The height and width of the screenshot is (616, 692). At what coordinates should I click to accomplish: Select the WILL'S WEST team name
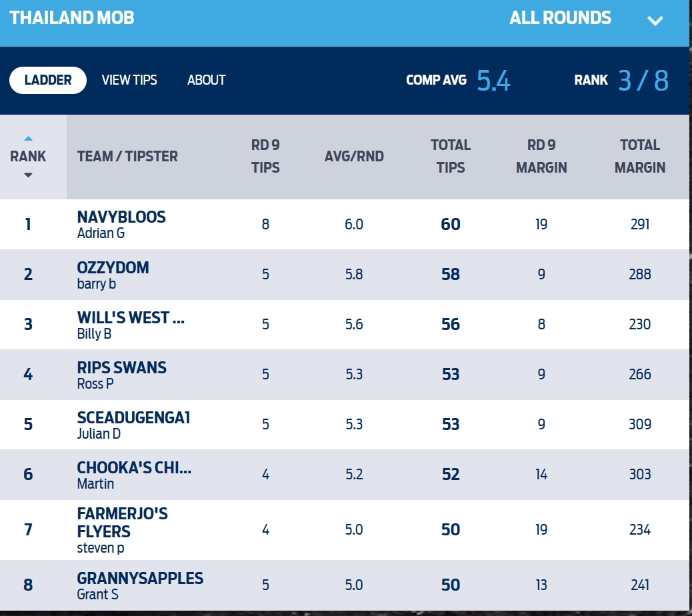(x=131, y=318)
